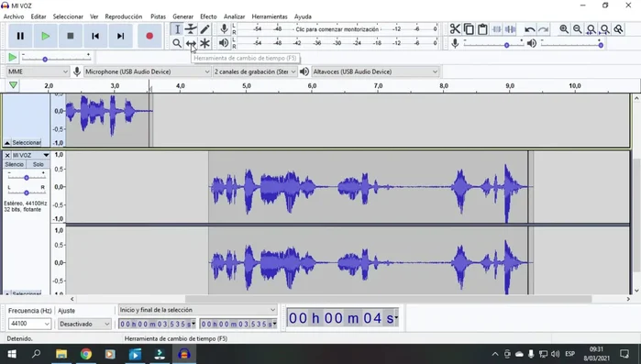Click the playback volume slider
This screenshot has height=364, width=641.
572,44
